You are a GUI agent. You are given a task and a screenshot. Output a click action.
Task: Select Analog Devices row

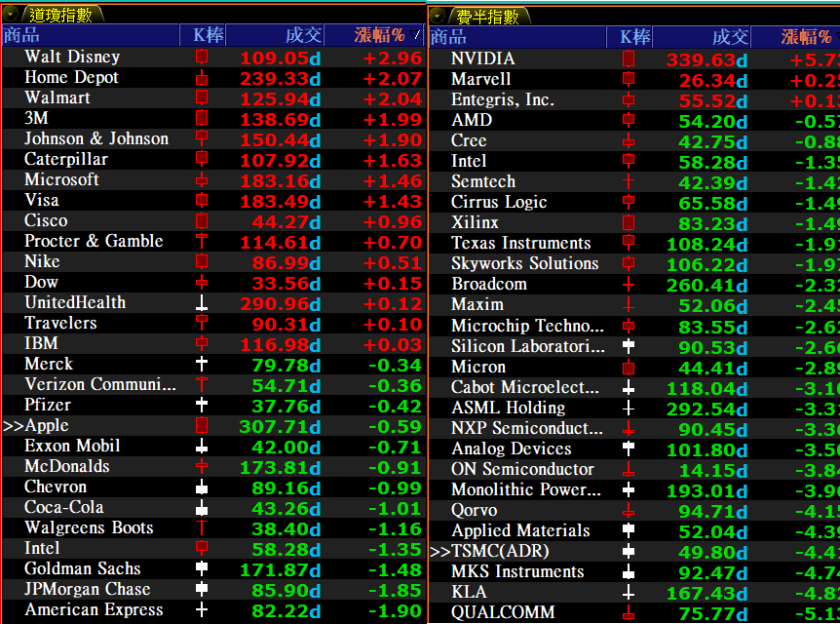click(x=634, y=448)
